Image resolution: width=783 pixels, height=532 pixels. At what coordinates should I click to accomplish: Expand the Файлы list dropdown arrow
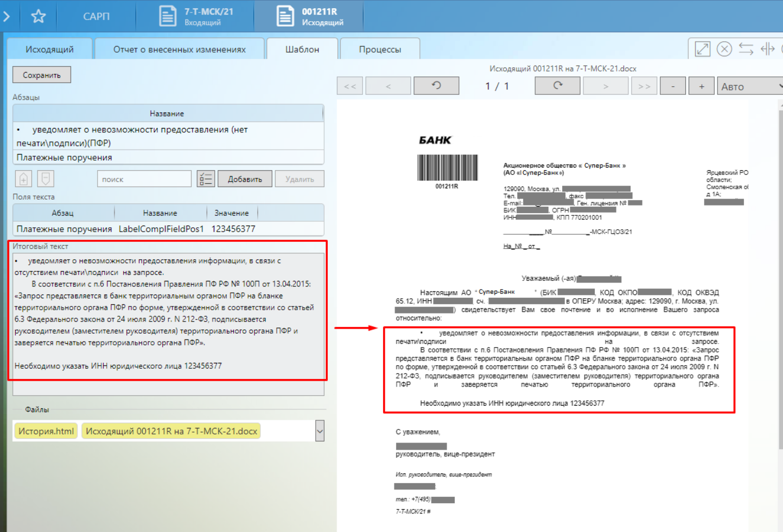[320, 431]
